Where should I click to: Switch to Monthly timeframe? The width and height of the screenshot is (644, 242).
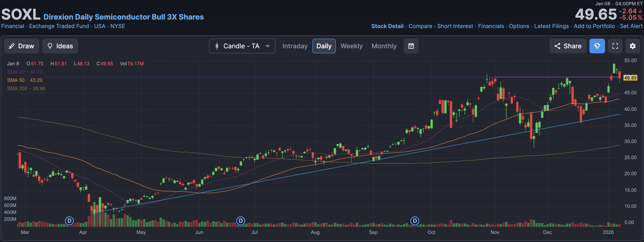[384, 46]
